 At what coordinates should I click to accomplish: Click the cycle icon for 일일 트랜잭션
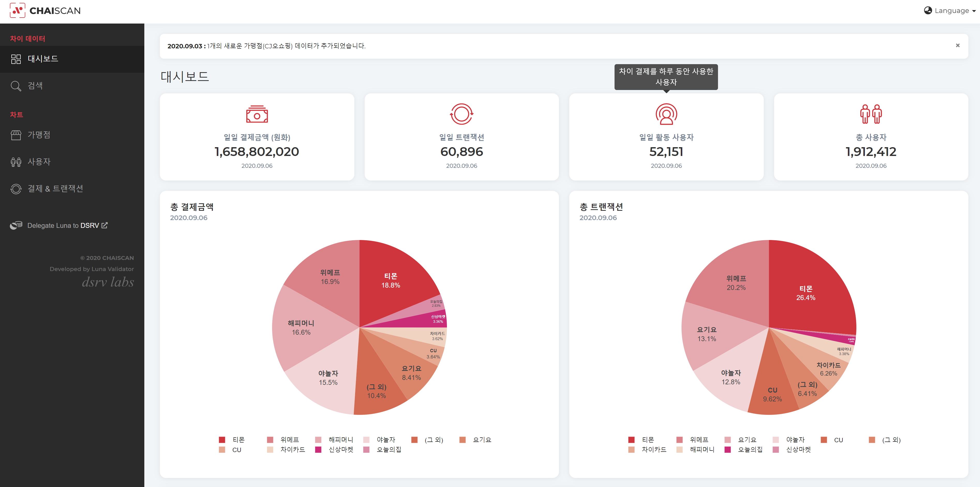461,114
